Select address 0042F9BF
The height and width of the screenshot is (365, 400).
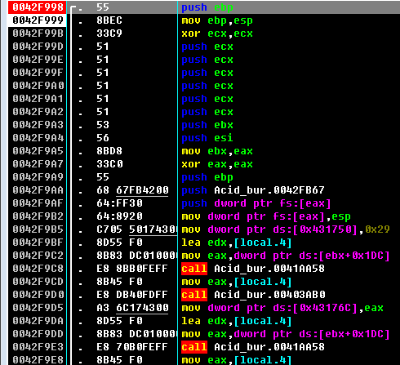(x=38, y=242)
